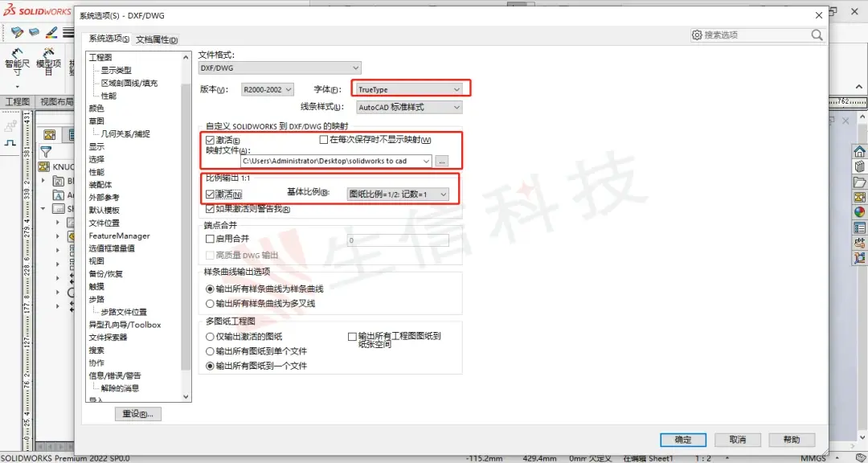The height and width of the screenshot is (463, 868).
Task: Check 在每次保存时不显示映射 checkbox
Action: point(324,140)
